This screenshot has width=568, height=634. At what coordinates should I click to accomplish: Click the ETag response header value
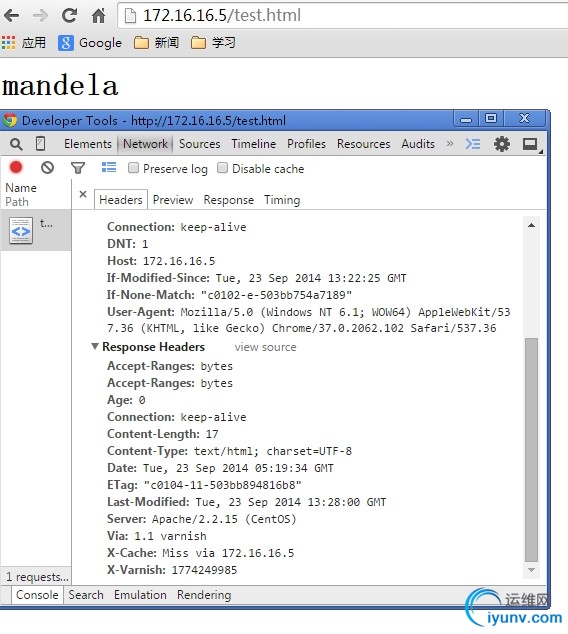pyautogui.click(x=223, y=485)
